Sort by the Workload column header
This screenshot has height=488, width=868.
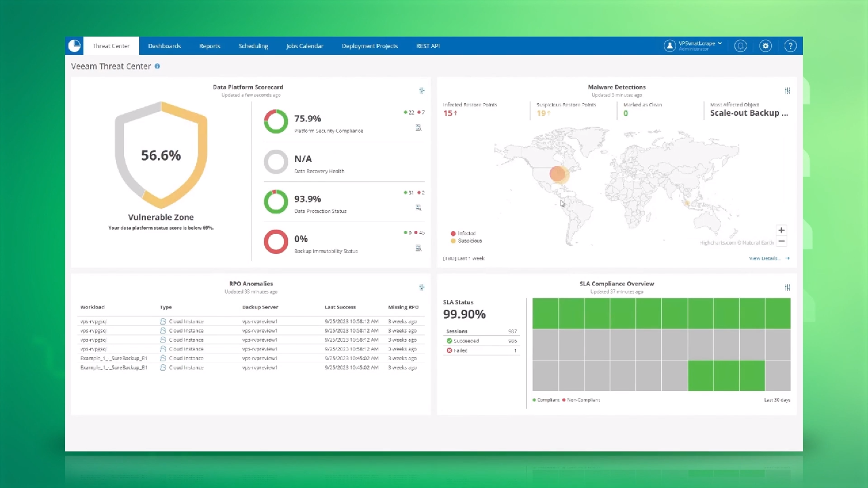[x=92, y=307]
